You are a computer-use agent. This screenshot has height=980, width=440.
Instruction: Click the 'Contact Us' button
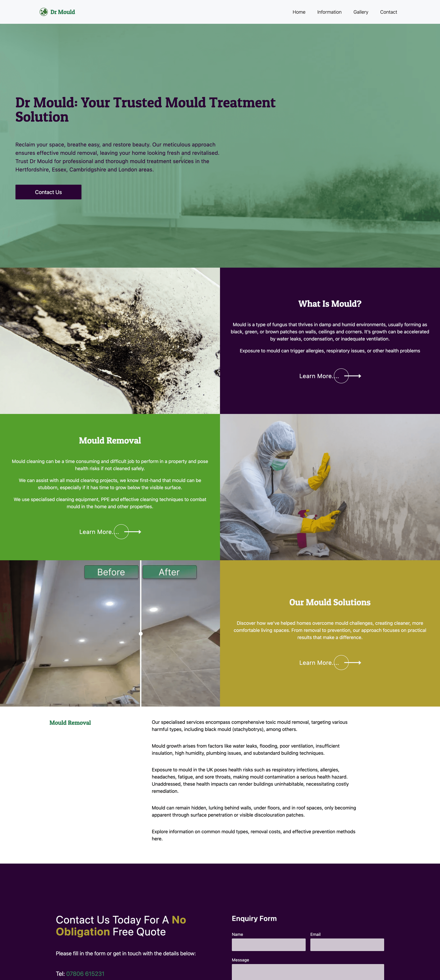[x=49, y=192]
